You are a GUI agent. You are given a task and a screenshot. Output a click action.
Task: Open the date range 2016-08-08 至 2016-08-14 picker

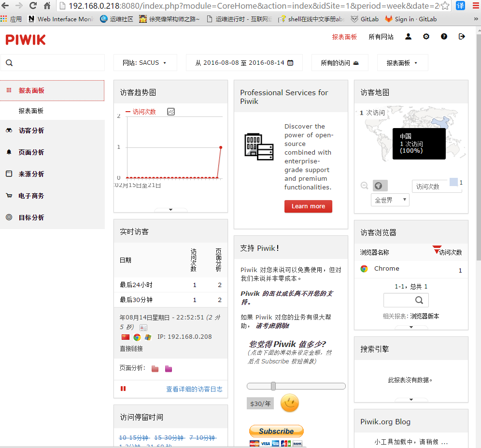pos(244,63)
